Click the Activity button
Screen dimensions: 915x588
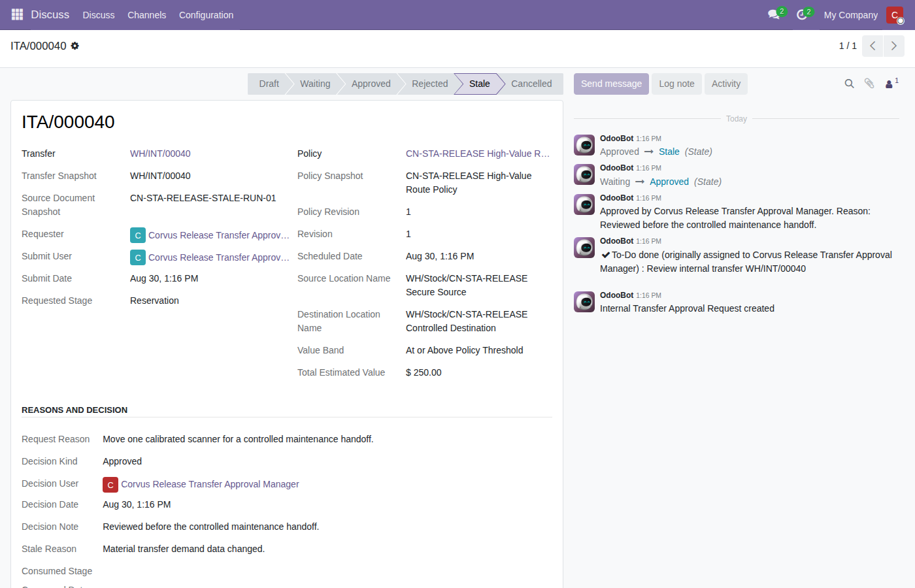click(x=725, y=84)
